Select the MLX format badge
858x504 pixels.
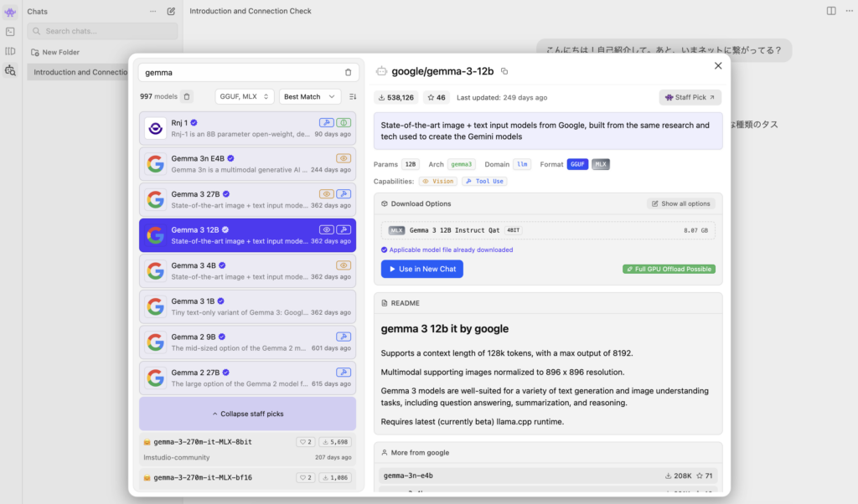pos(601,164)
